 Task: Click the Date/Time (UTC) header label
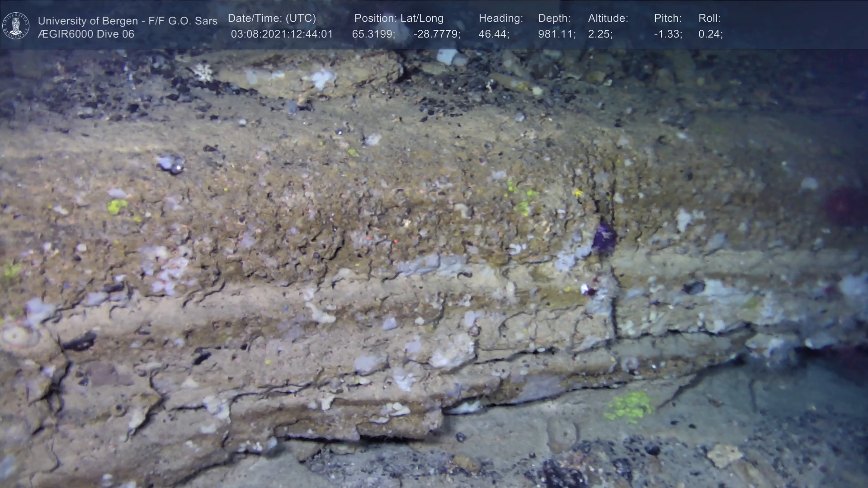[272, 19]
